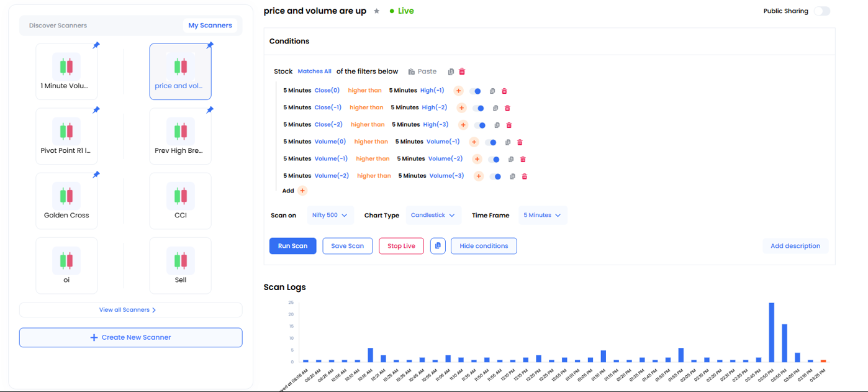
Task: Click the favorite star next to scanner title
Action: [x=376, y=11]
